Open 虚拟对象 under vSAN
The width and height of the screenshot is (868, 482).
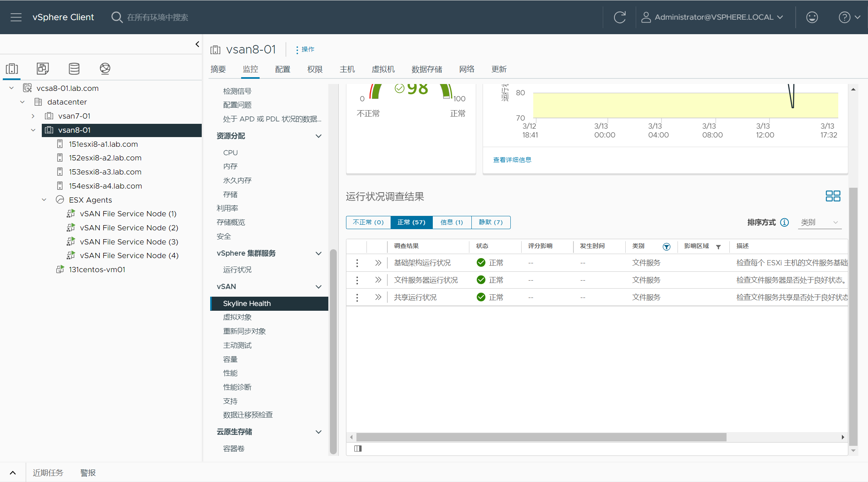click(237, 317)
